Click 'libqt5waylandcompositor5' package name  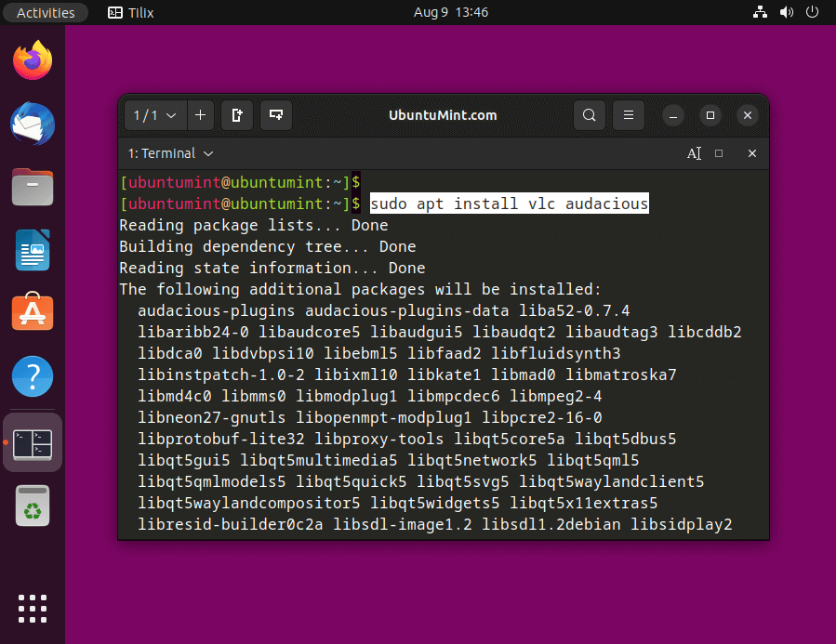tap(249, 503)
